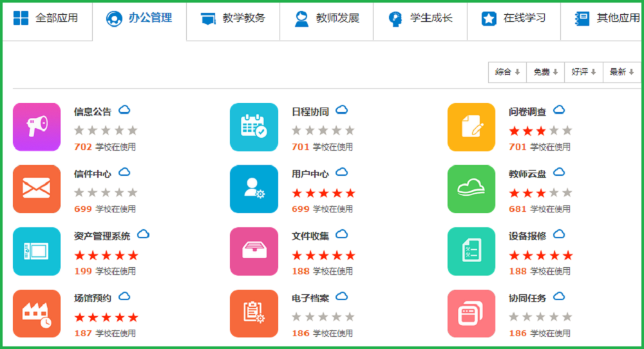Click the cloud badge beside 场馆预约
Image resolution: width=644 pixels, height=349 pixels.
(124, 296)
